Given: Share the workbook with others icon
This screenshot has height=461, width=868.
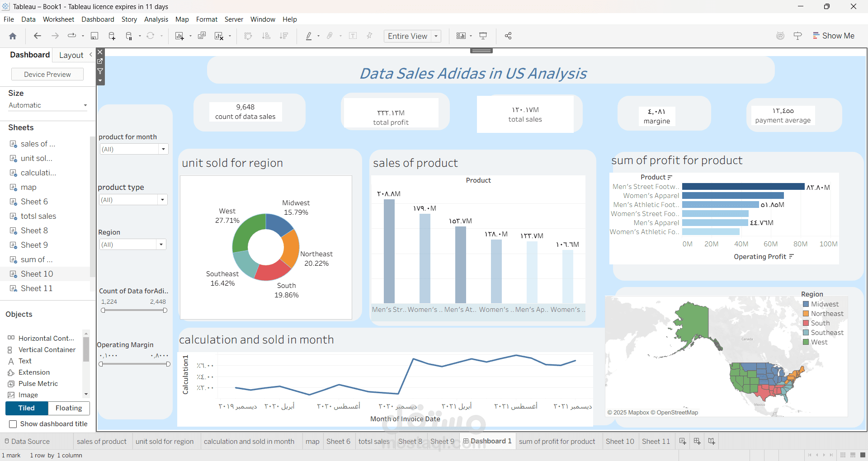Looking at the screenshot, I should point(508,36).
